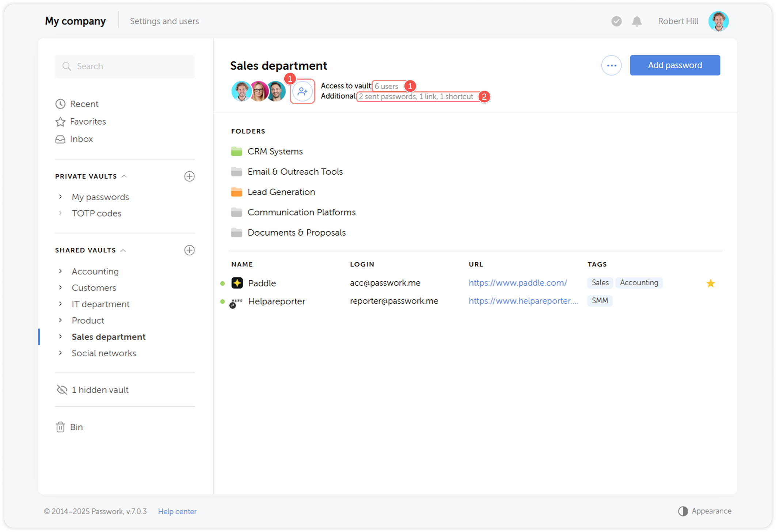The width and height of the screenshot is (776, 532).
Task: Open Robert Hill profile avatar
Action: 718,21
